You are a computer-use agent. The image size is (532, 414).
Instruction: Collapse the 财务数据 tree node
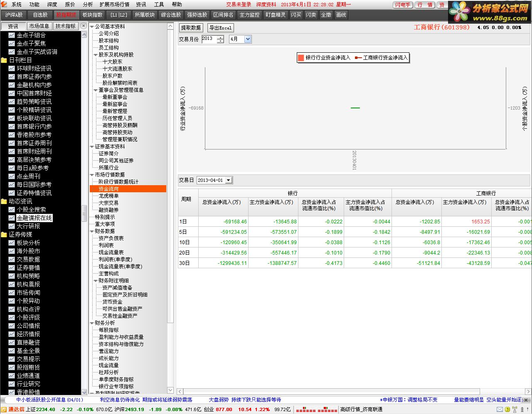click(92, 231)
